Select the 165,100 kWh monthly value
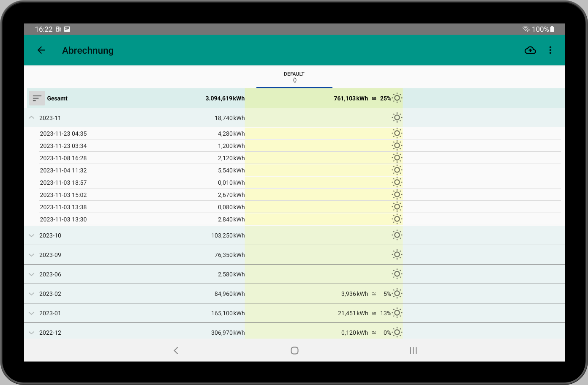This screenshot has width=588, height=385. tap(228, 313)
